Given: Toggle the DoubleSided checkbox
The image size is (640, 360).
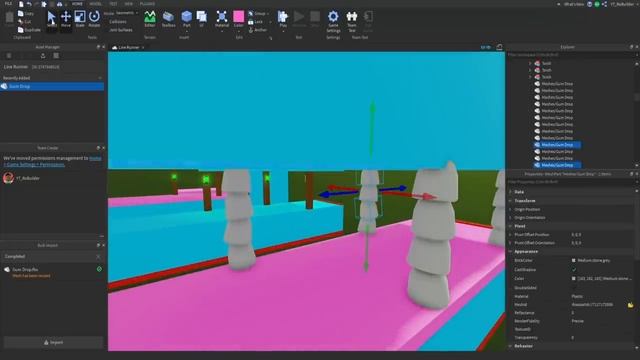Looking at the screenshot, I should point(574,287).
